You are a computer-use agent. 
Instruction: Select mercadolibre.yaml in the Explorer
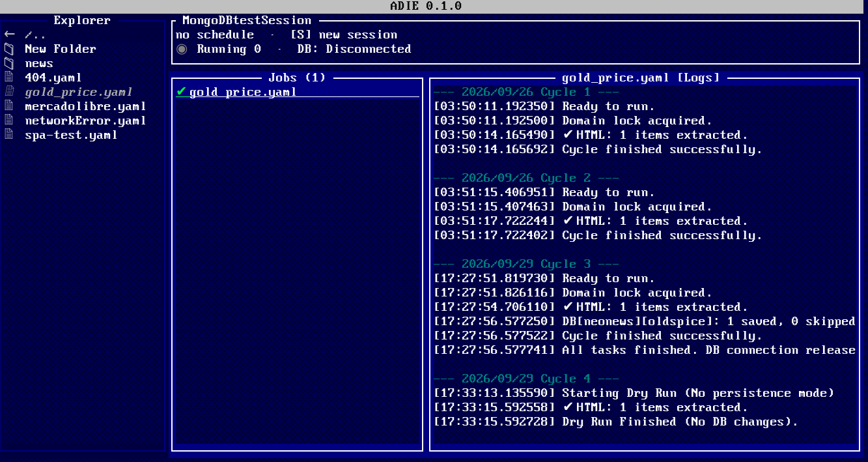(x=85, y=106)
